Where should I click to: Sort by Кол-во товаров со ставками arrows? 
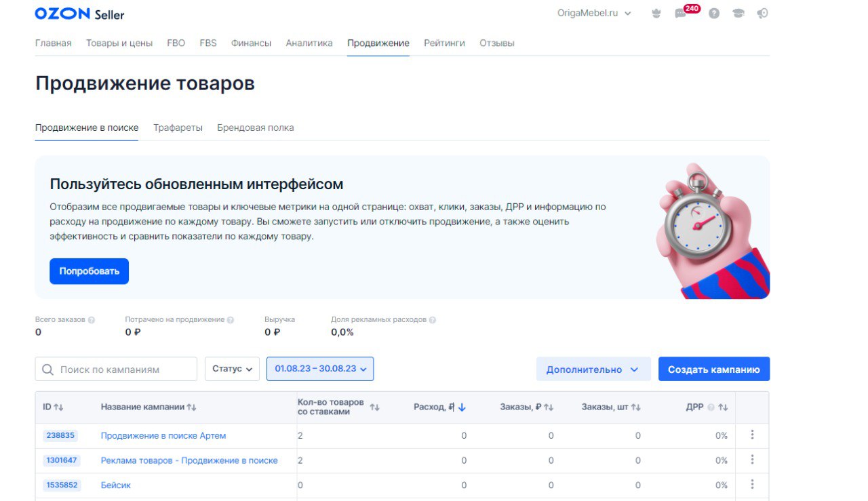(374, 407)
